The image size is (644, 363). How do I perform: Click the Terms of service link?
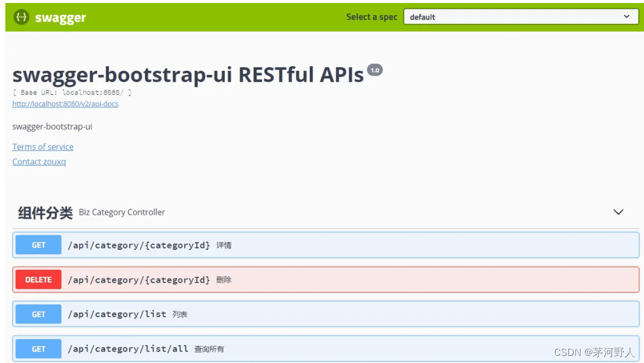click(x=43, y=147)
